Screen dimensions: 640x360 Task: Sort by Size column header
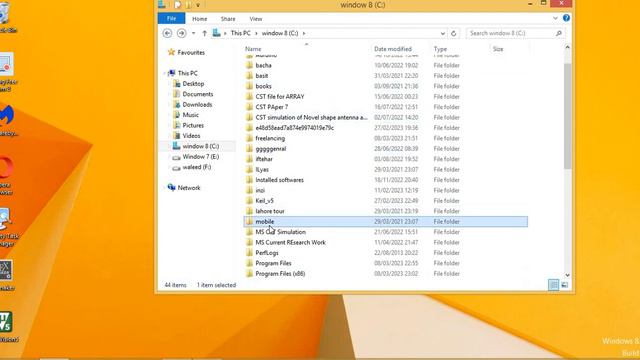[x=498, y=49]
